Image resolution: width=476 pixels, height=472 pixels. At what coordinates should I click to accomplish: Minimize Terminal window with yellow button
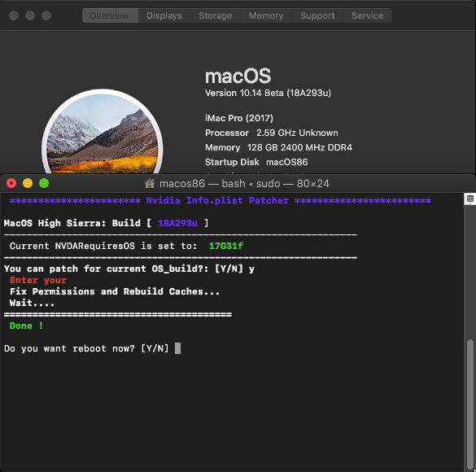tap(28, 183)
